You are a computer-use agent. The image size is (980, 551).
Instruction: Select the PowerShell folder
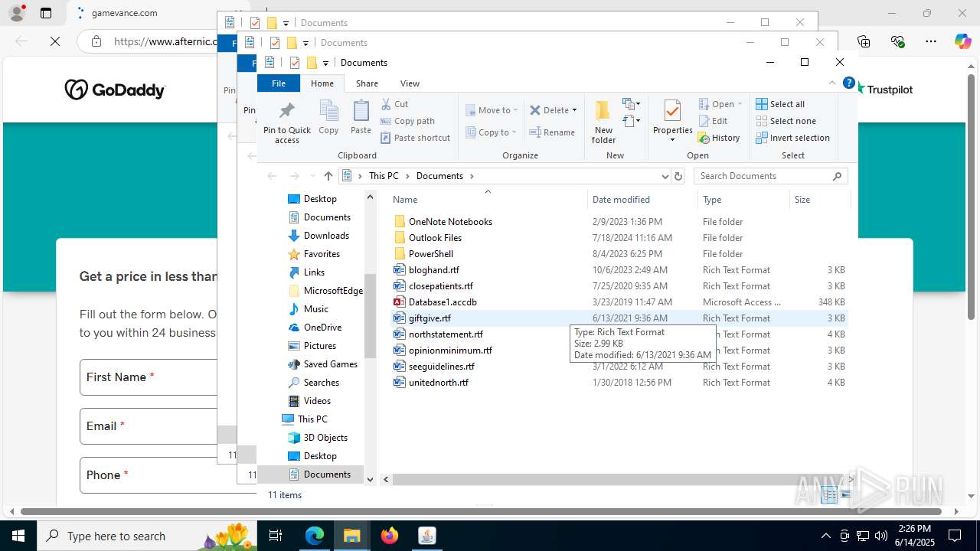click(431, 254)
